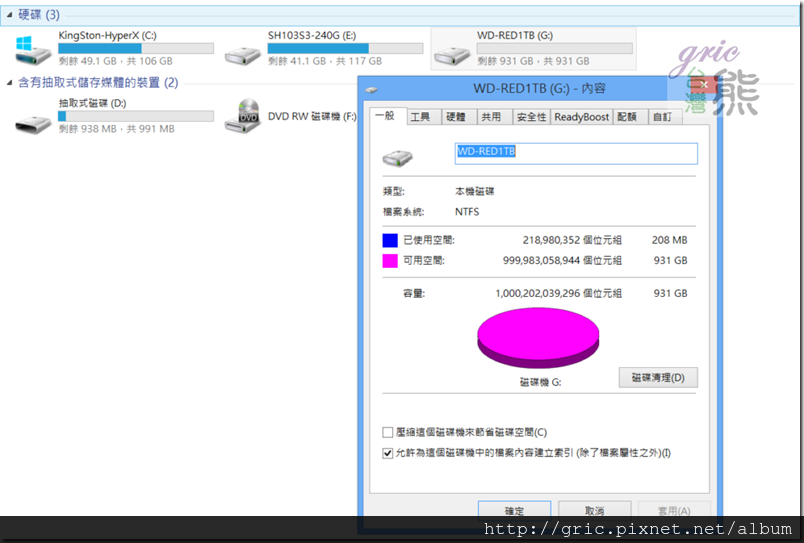Viewport: 804px width, 543px height.
Task: Open the 硬體 tab
Action: click(x=459, y=117)
